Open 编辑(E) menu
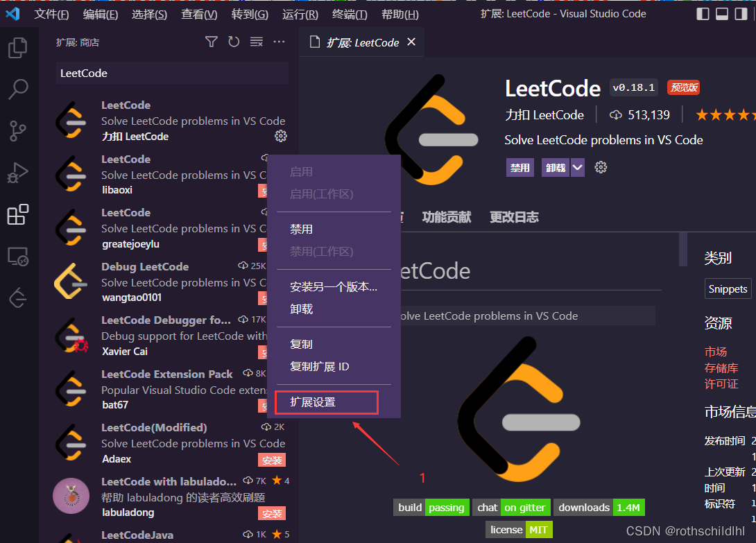756x543 pixels. pyautogui.click(x=101, y=15)
